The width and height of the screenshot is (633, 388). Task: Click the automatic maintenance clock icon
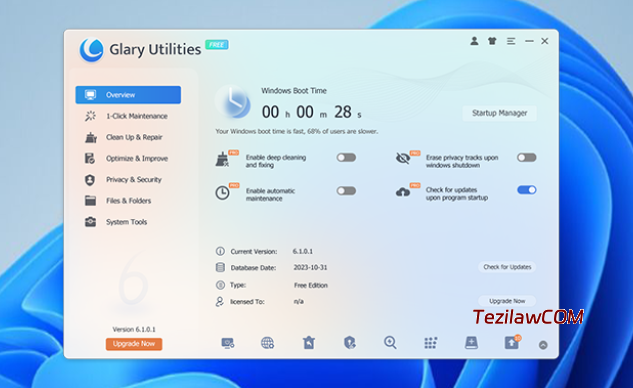tap(222, 193)
